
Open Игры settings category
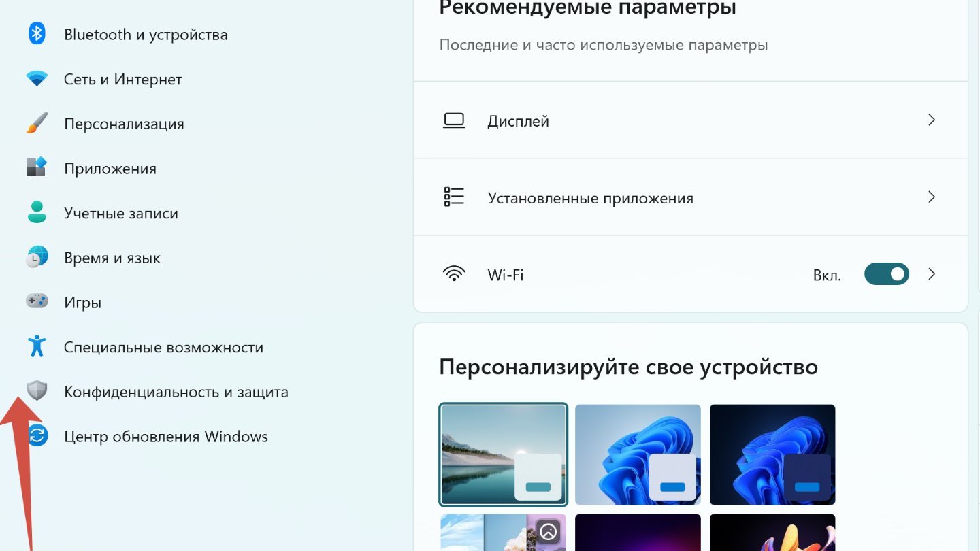(82, 303)
